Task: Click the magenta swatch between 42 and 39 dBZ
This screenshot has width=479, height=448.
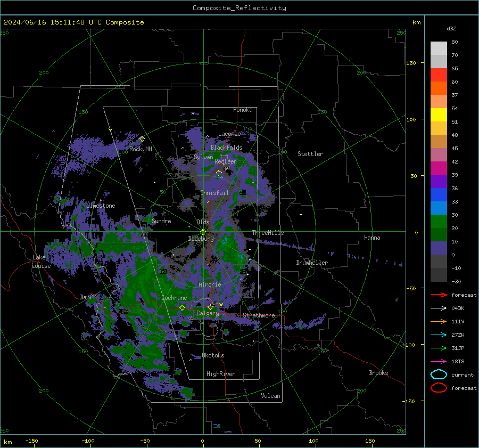Action: click(x=439, y=168)
